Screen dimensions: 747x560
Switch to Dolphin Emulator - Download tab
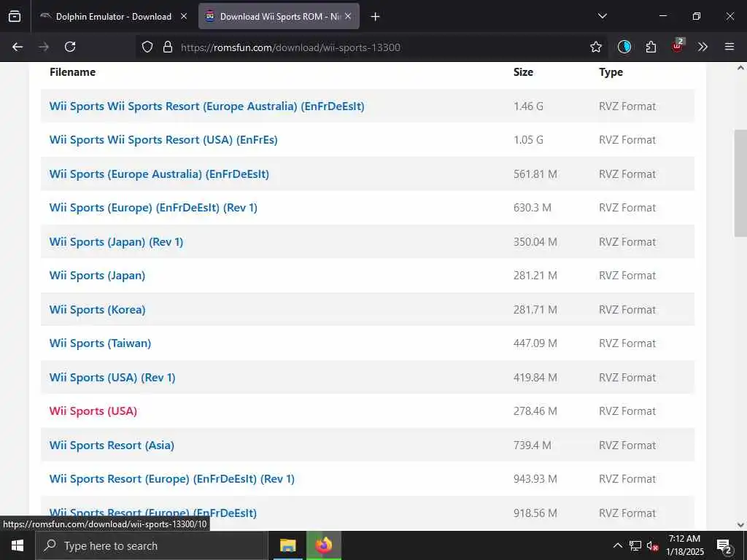[113, 16]
